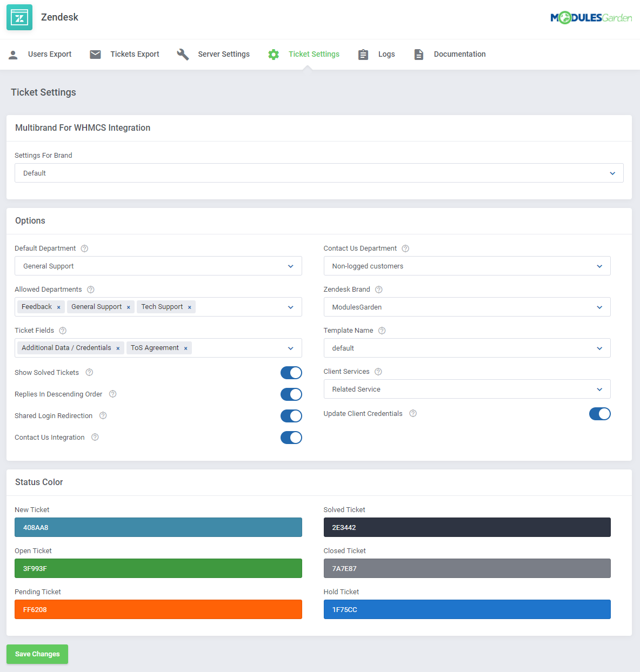Click the Save Changes button
The image size is (640, 672).
point(37,654)
